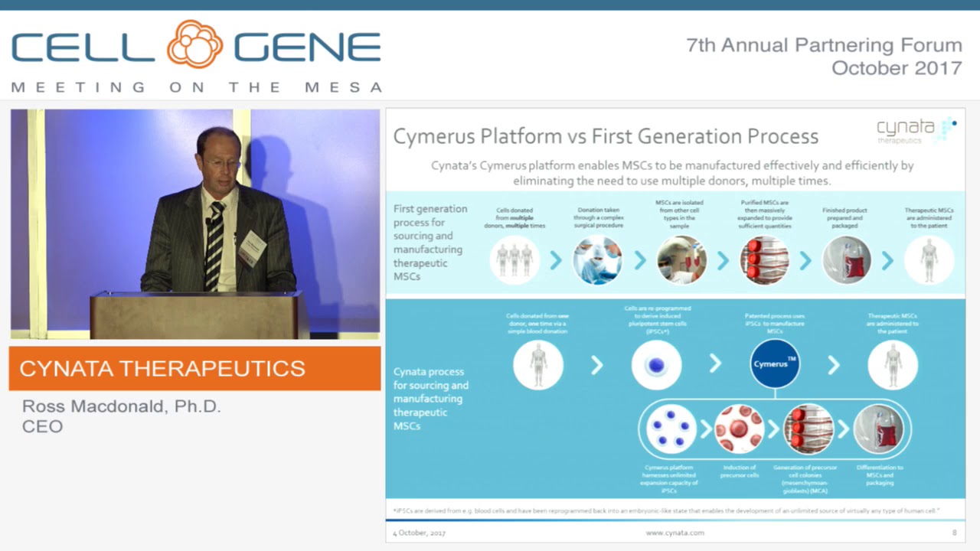The width and height of the screenshot is (980, 551).
Task: Click the patient figure in Cynata process row
Action: tap(893, 364)
